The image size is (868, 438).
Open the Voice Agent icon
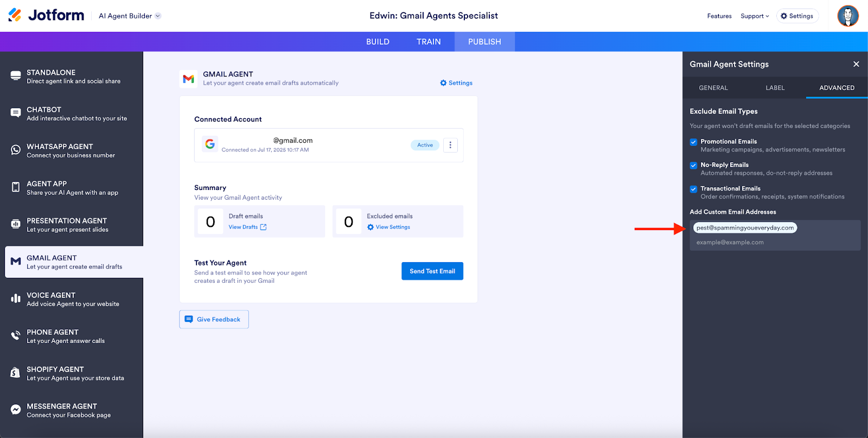[x=16, y=299]
